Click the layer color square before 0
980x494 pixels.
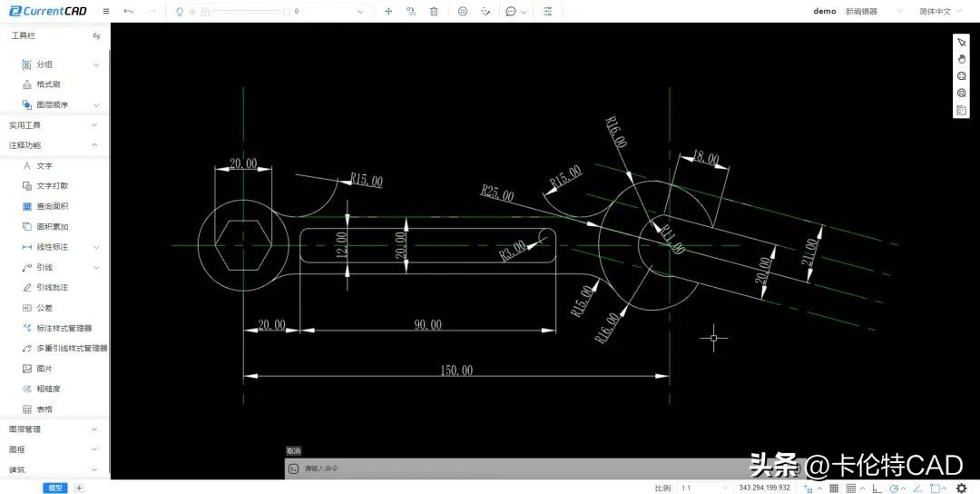coord(286,11)
